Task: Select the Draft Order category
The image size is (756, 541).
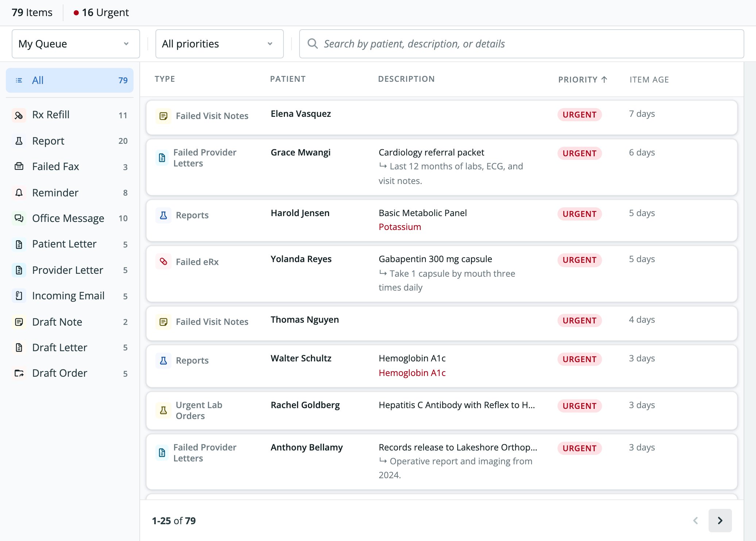Action: point(70,373)
